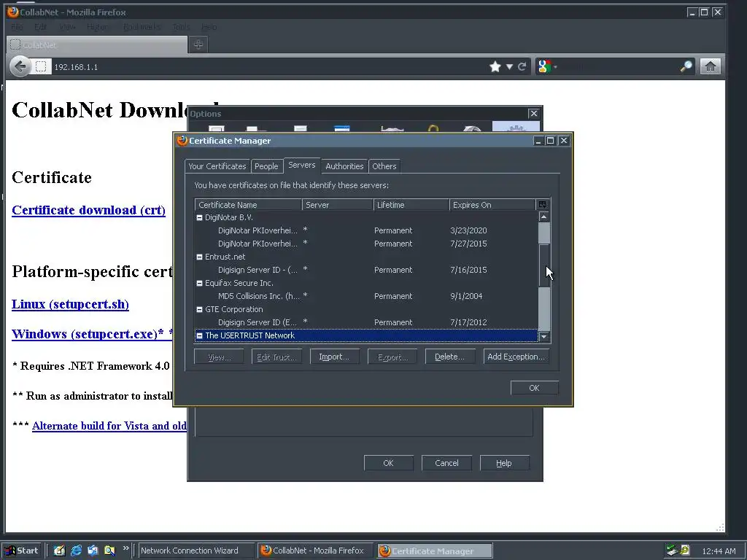
Task: Collapse the Entrust.net group
Action: coord(200,257)
